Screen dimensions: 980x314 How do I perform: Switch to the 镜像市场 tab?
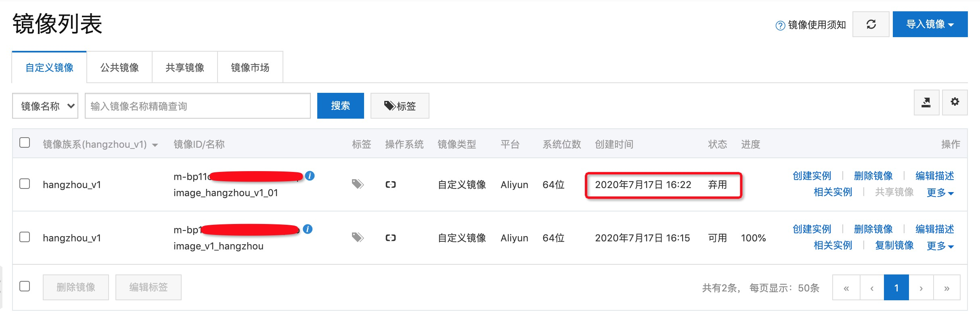coord(250,67)
